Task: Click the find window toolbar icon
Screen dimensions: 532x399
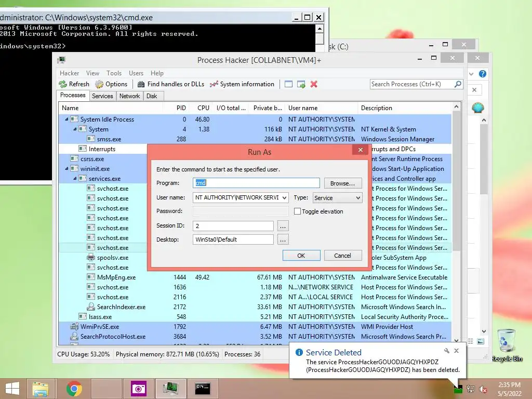Action: [x=288, y=84]
